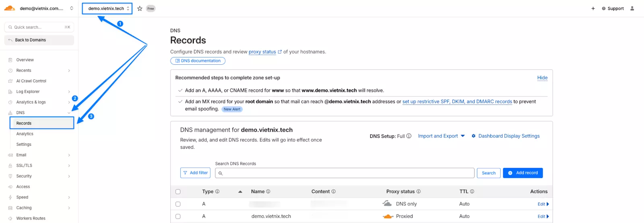Click the Content column info icon
The height and width of the screenshot is (223, 644).
[x=333, y=192]
